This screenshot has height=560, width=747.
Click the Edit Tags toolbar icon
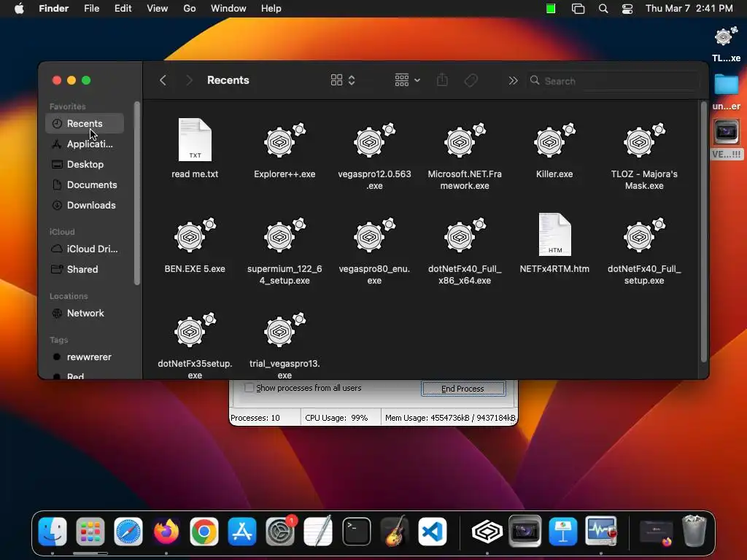pyautogui.click(x=471, y=80)
